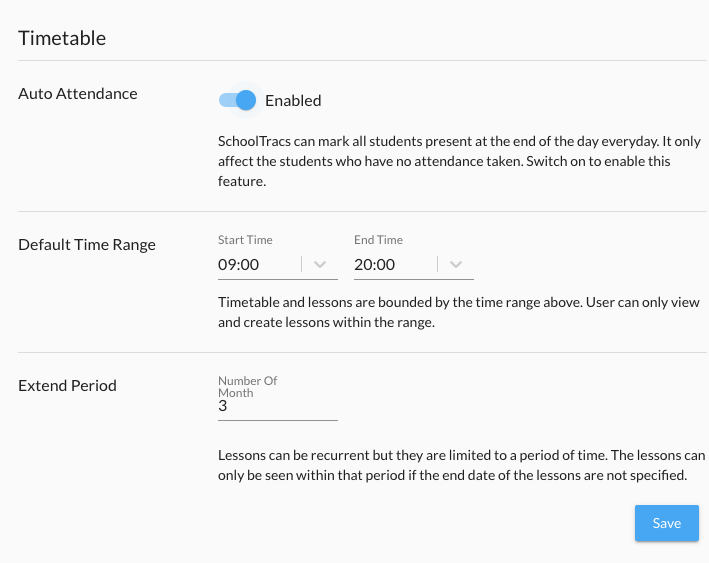Screen dimensions: 709x563
Task: Click the small "Start Time" field caption
Action: coord(245,240)
